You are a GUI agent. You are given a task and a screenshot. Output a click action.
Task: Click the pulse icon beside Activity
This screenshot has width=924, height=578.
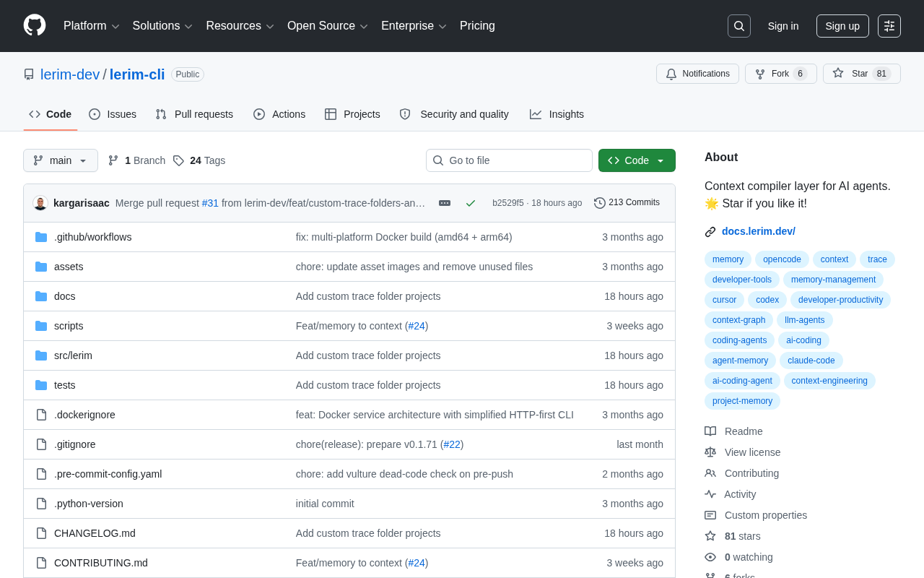coord(710,494)
